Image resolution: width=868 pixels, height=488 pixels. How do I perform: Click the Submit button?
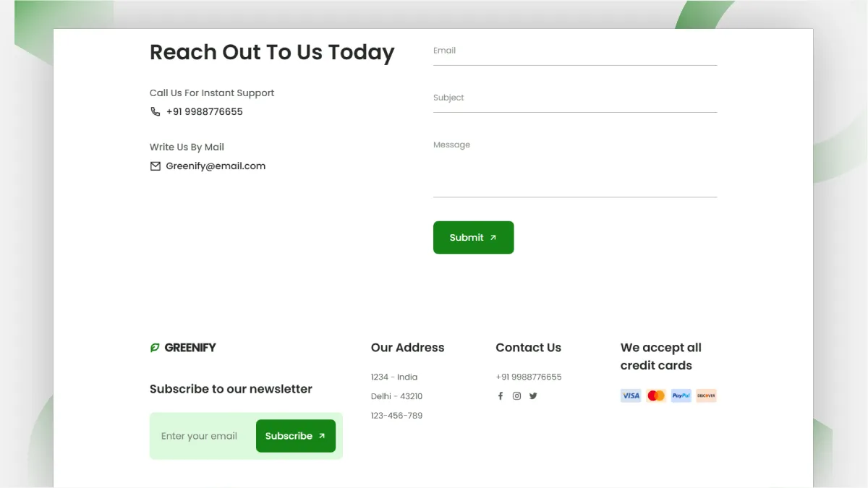coord(473,237)
